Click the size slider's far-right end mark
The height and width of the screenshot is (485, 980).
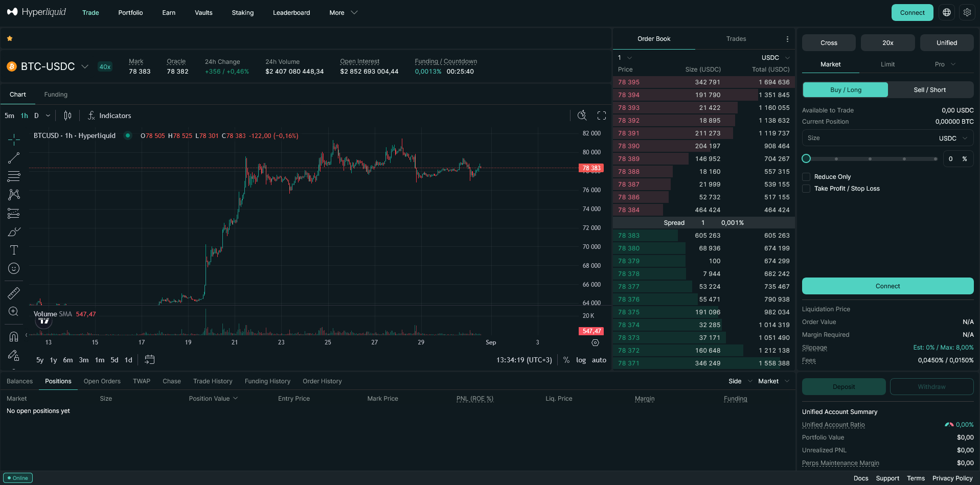tap(936, 159)
